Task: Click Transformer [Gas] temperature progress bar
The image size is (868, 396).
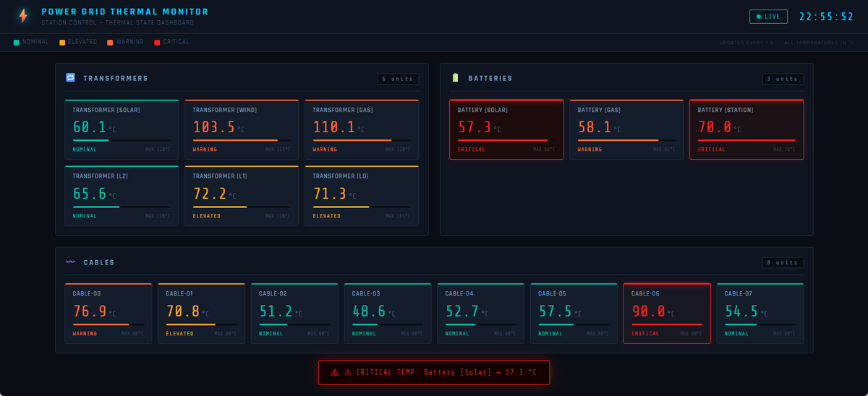Action: click(362, 140)
